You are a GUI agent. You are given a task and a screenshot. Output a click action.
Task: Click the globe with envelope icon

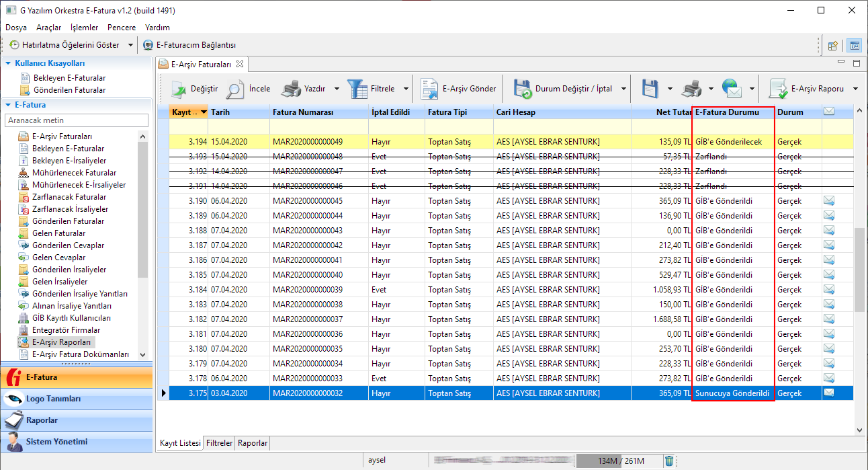pyautogui.click(x=731, y=89)
